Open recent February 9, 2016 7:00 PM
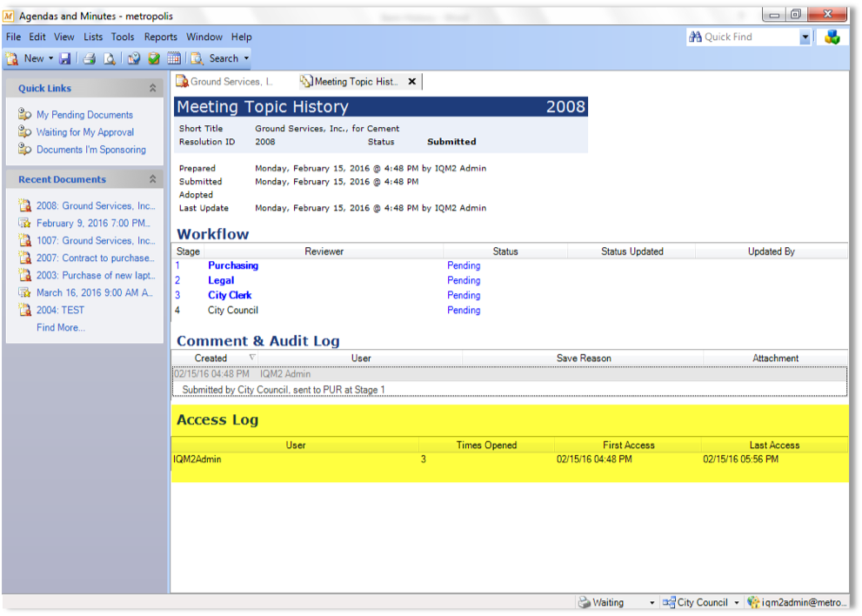The image size is (862, 616). coord(93,224)
